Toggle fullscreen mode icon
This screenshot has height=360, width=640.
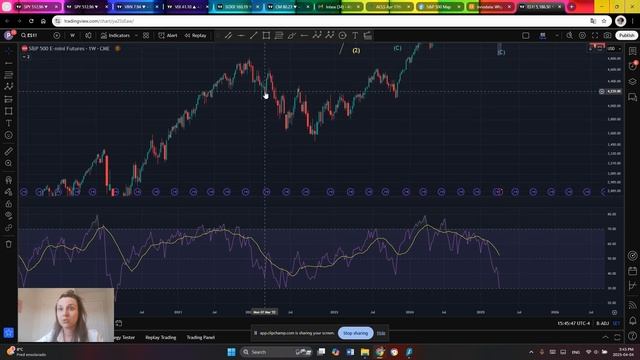click(x=595, y=36)
